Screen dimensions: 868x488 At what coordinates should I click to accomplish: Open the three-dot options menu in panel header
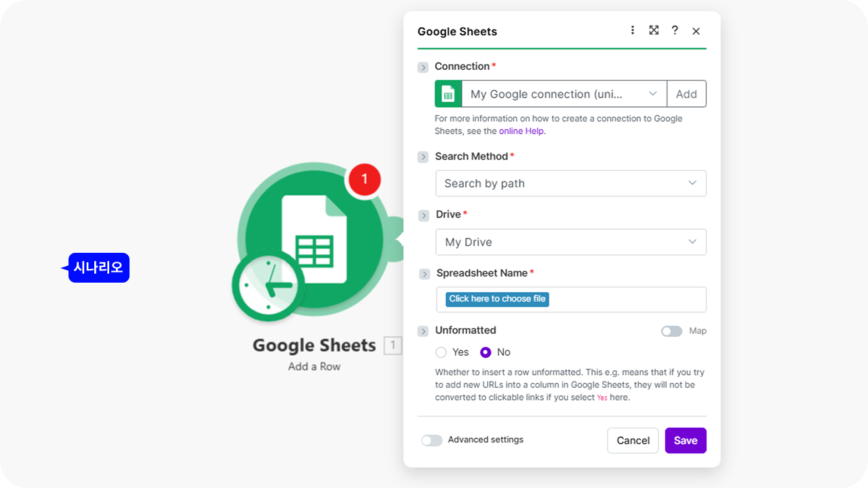633,30
